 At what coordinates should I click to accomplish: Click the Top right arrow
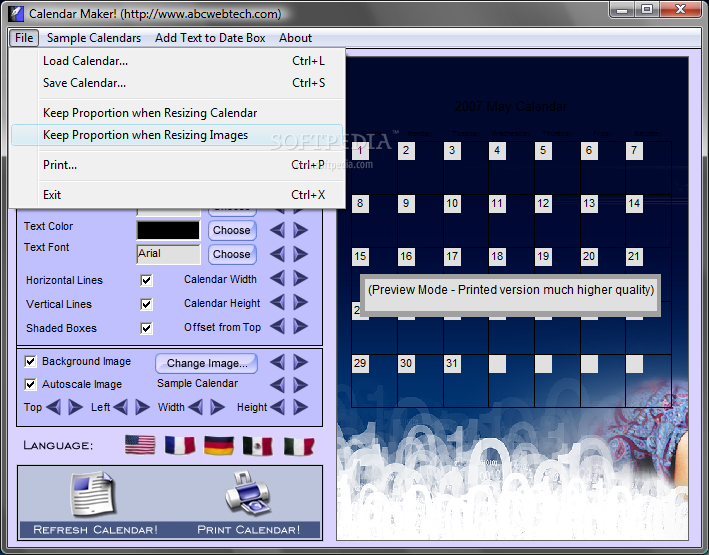tap(75, 407)
